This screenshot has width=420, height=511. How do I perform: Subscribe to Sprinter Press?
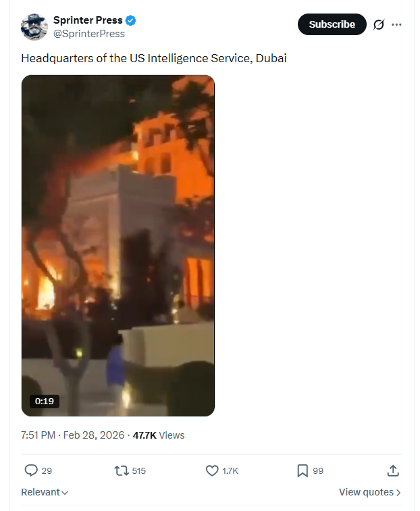[332, 24]
